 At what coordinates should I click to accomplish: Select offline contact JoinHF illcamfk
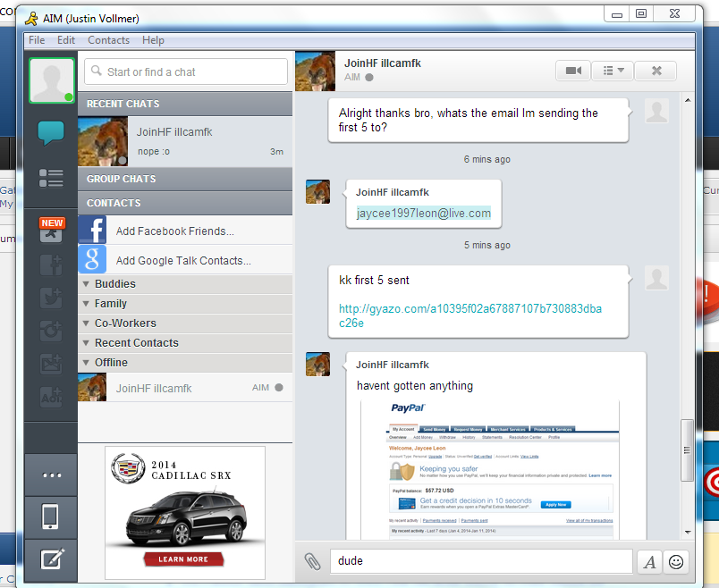click(185, 388)
